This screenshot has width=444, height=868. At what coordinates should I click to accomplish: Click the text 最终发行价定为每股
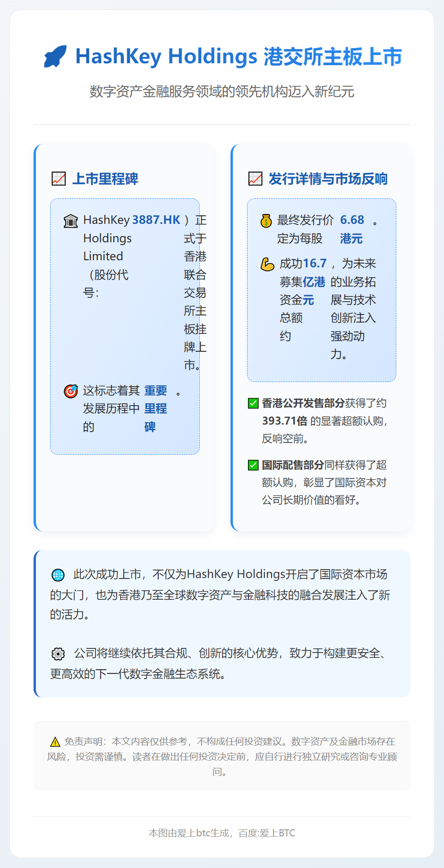click(x=305, y=230)
